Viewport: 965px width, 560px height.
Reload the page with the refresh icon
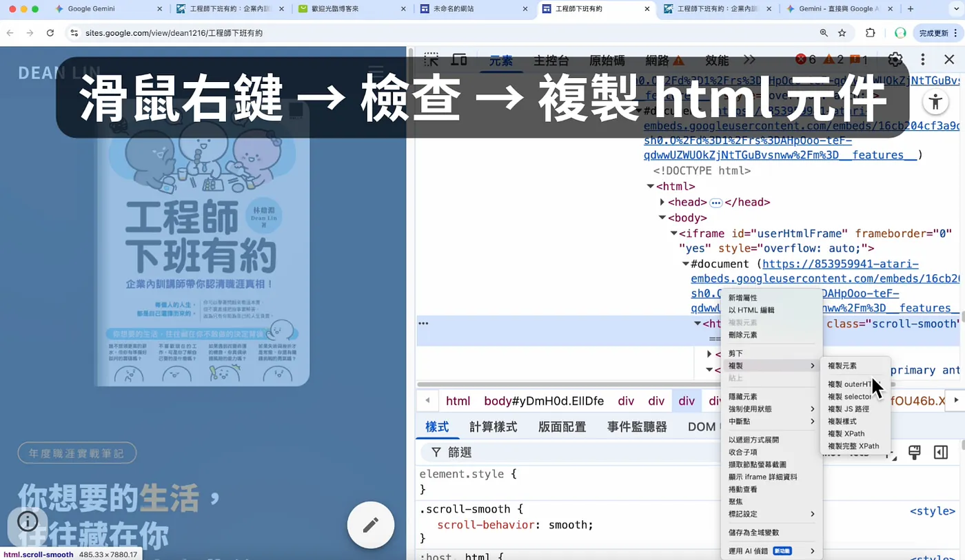[x=50, y=33]
